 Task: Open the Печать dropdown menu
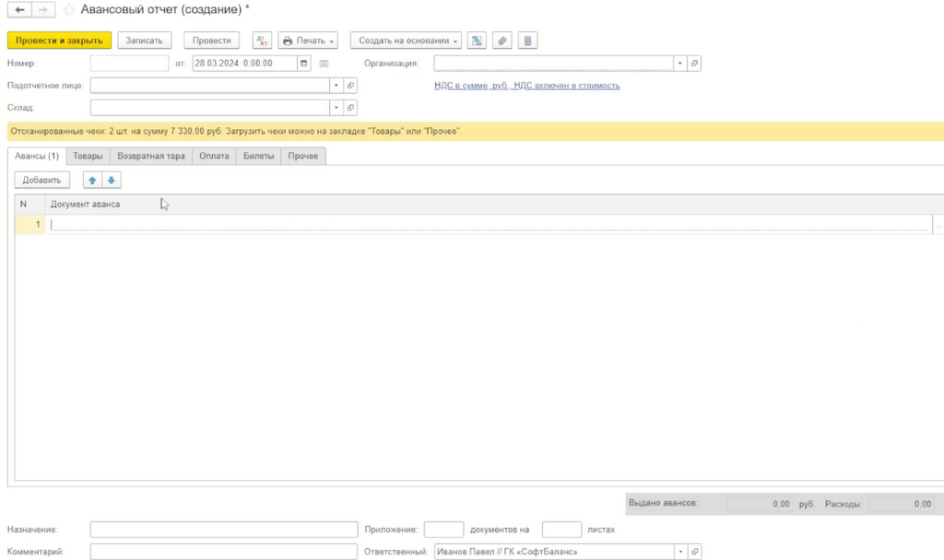point(308,41)
